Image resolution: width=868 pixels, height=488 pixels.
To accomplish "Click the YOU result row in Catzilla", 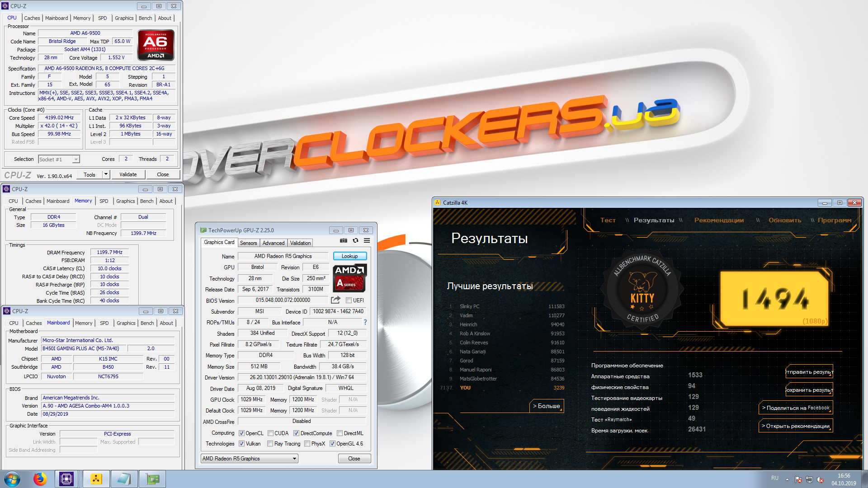I will tap(502, 388).
